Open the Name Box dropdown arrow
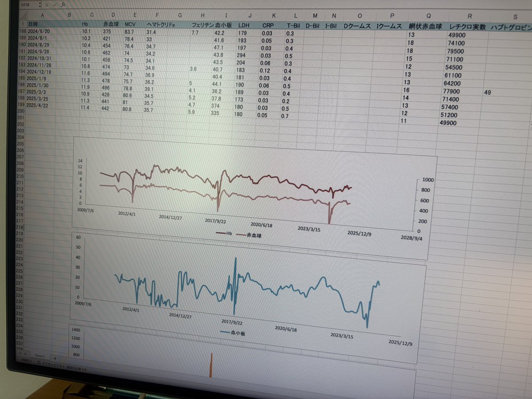Viewport: 532px width, 399px height. [x=40, y=4]
